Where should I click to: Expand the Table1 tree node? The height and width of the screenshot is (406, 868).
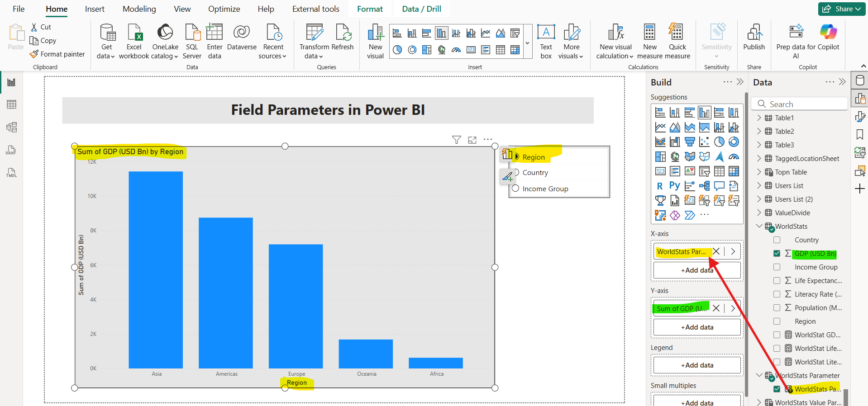pyautogui.click(x=759, y=118)
